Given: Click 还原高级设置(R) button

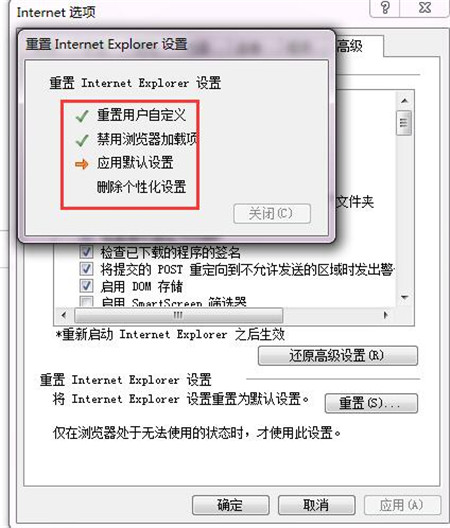Looking at the screenshot, I should (338, 356).
